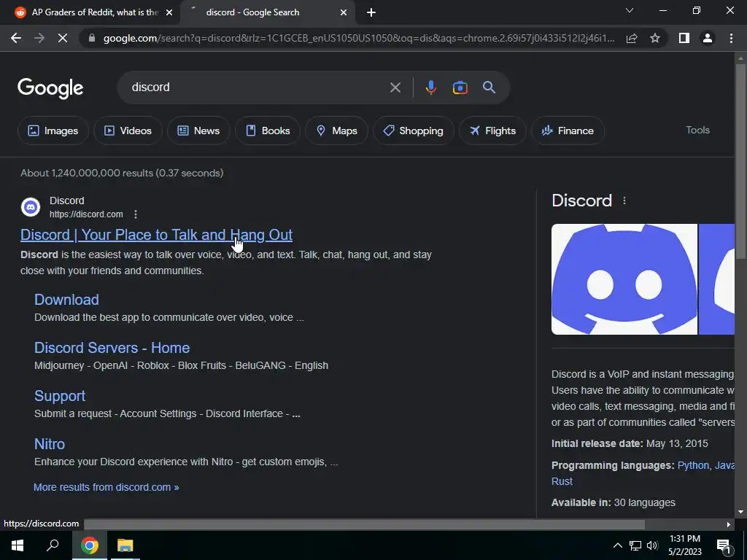The height and width of the screenshot is (560, 747).
Task: Stop loading the page with the X button
Action: (x=63, y=38)
